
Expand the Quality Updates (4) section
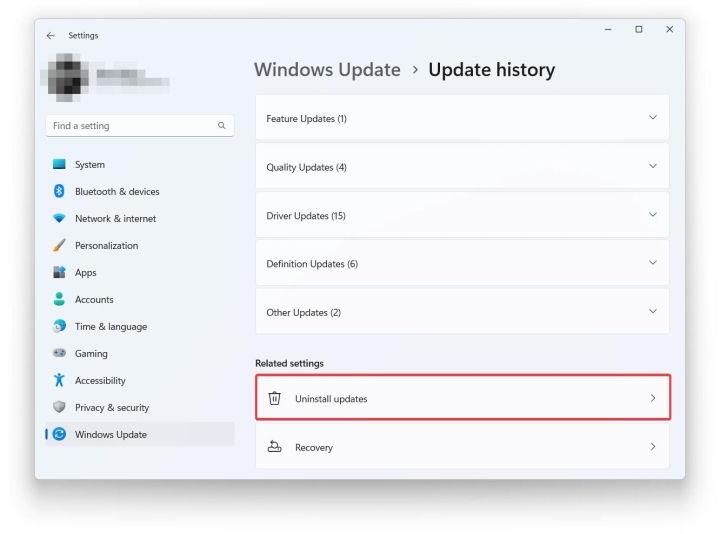pos(653,167)
